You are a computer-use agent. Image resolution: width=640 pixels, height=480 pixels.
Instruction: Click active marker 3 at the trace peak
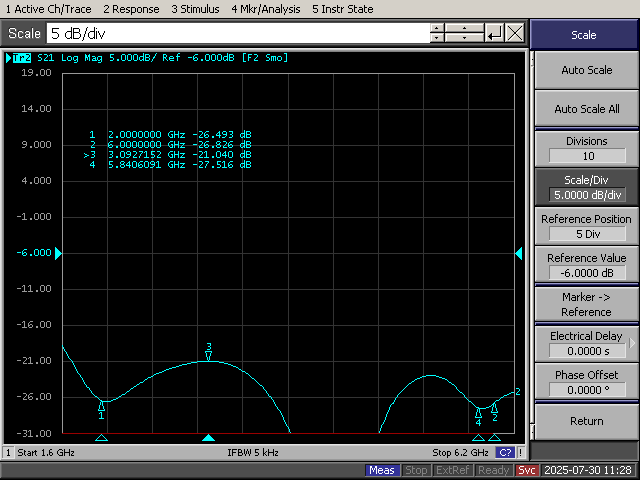209,356
